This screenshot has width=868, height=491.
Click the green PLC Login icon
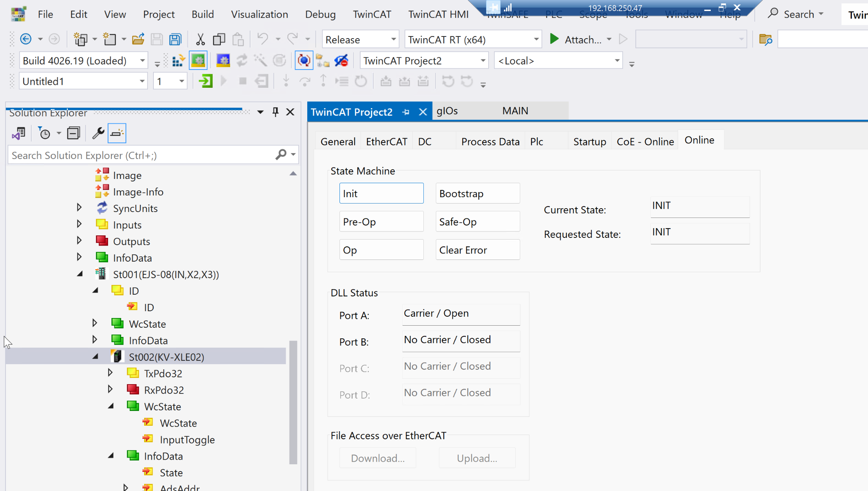tap(206, 81)
